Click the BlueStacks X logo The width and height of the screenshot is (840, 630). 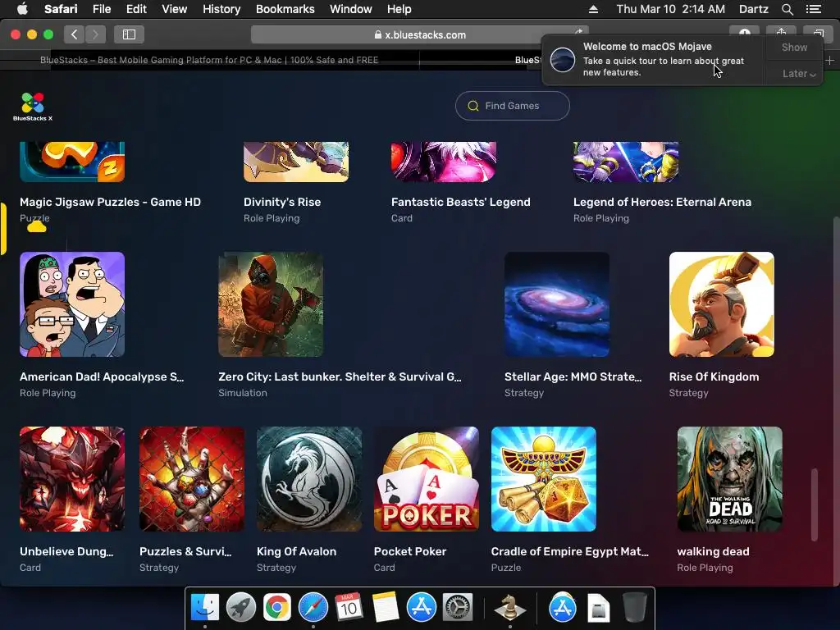[33, 106]
